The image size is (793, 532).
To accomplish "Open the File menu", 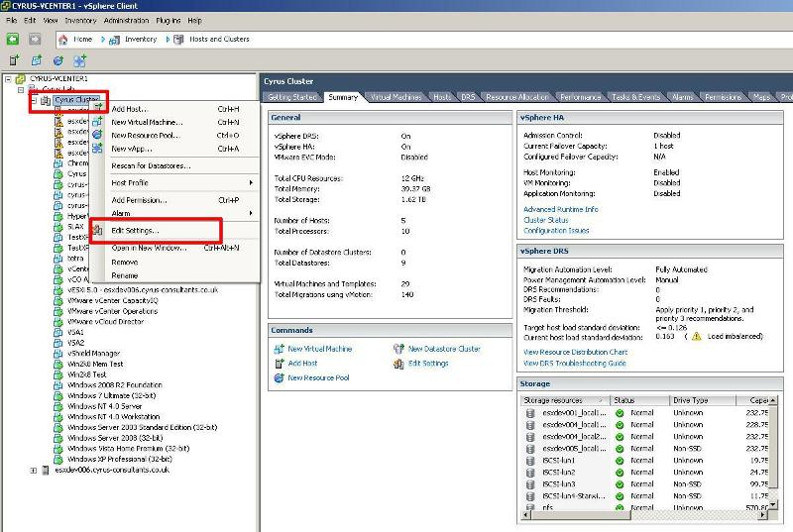I will (11, 21).
